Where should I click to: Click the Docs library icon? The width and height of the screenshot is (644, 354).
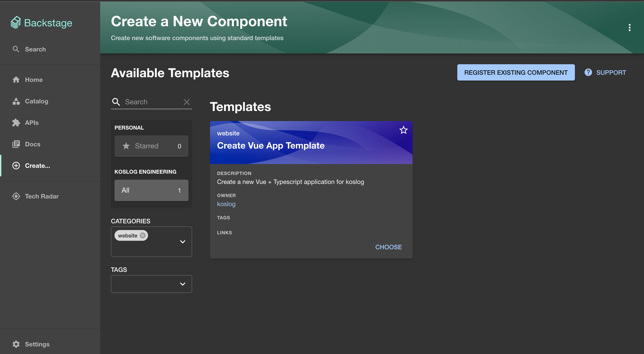[x=16, y=144]
